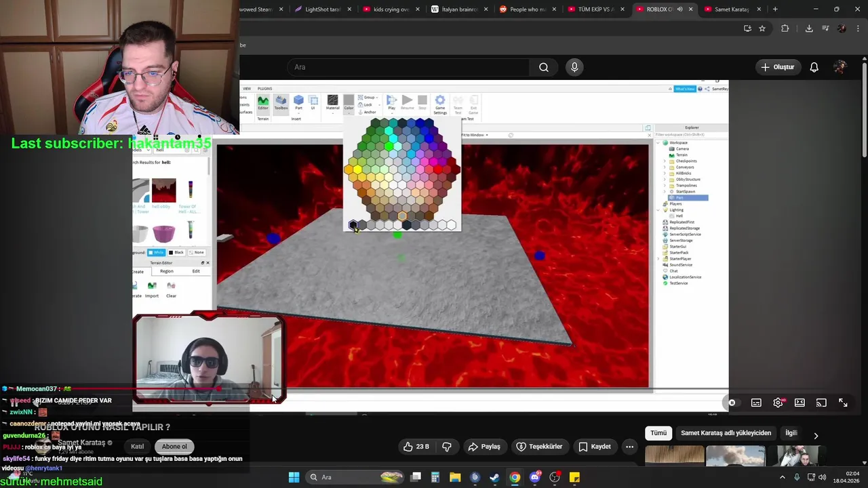
Task: Click the Kaydet save button
Action: [x=595, y=447]
